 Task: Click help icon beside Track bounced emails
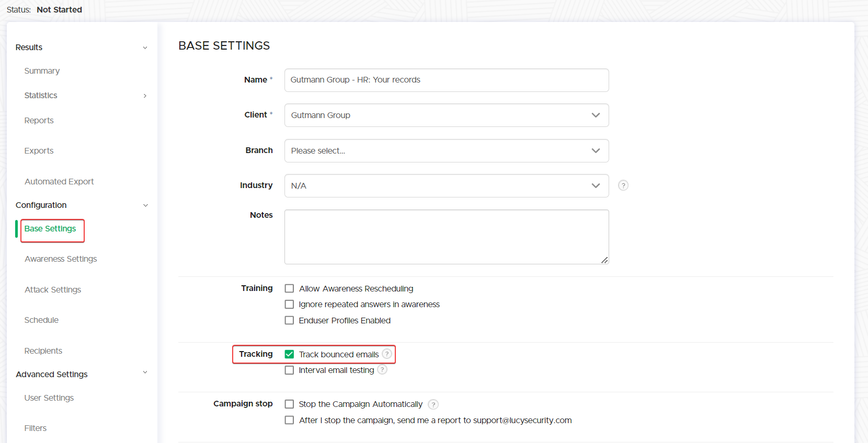(x=387, y=354)
